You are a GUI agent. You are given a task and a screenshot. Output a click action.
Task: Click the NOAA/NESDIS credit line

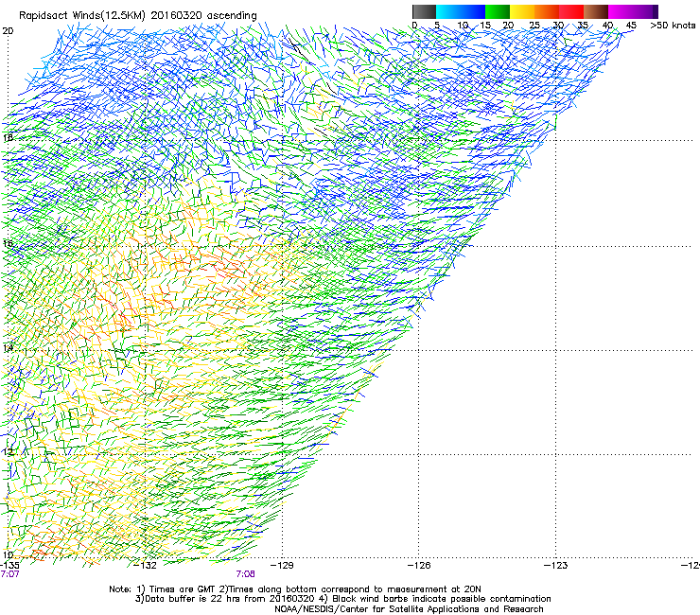[409, 609]
